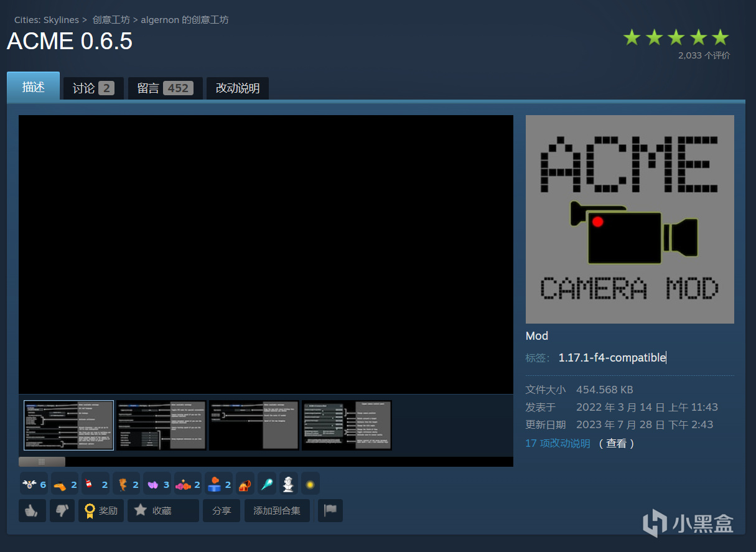
Task: Open the 描述 description tab
Action: pos(33,87)
